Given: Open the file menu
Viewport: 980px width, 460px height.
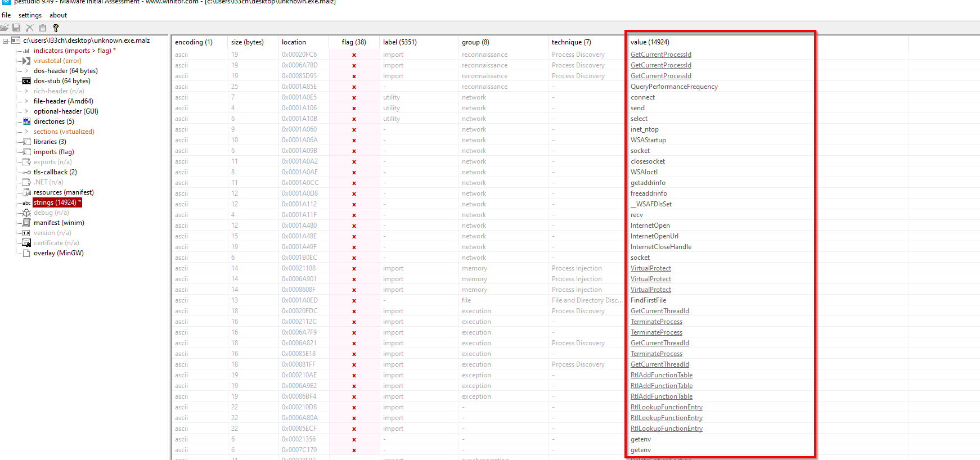Looking at the screenshot, I should point(6,15).
